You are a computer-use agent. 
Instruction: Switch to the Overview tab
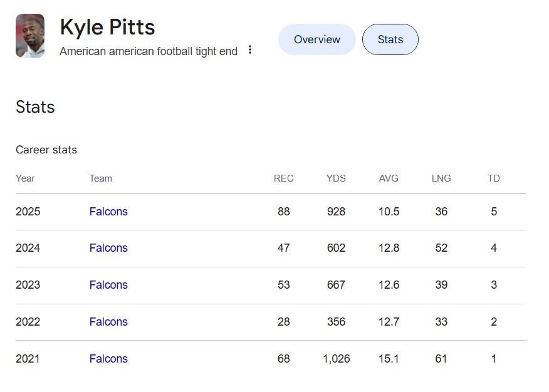point(316,39)
